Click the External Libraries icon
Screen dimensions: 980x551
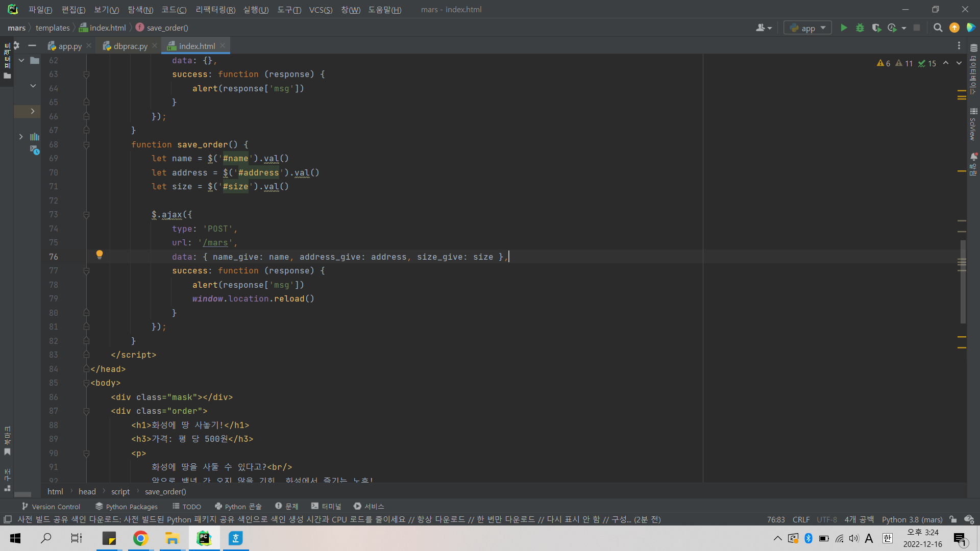pos(35,136)
